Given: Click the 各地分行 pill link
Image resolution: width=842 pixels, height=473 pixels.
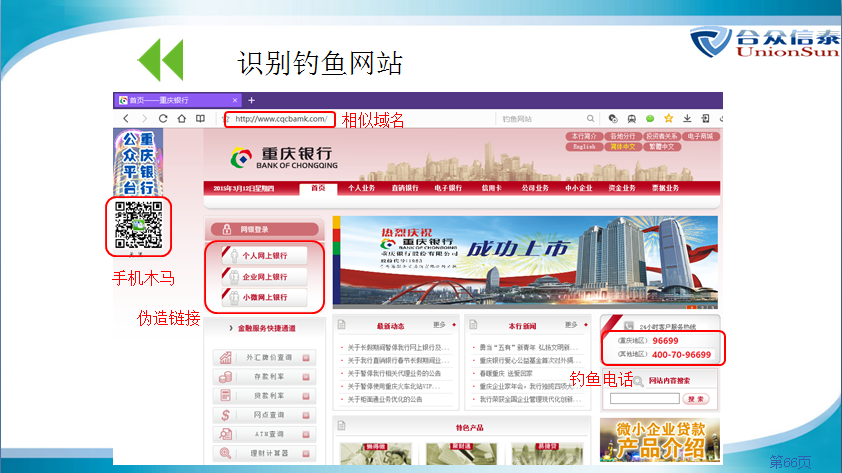Looking at the screenshot, I should point(623,136).
